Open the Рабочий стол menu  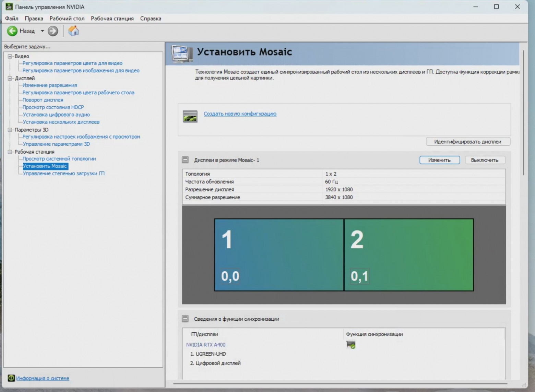click(x=67, y=19)
